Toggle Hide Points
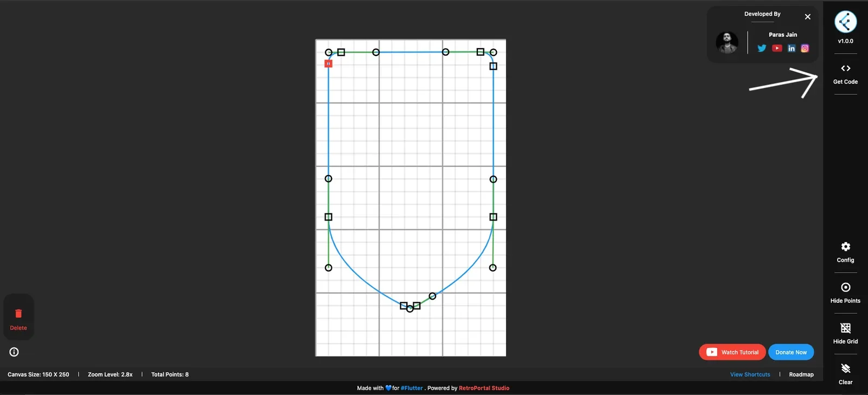 point(845,293)
